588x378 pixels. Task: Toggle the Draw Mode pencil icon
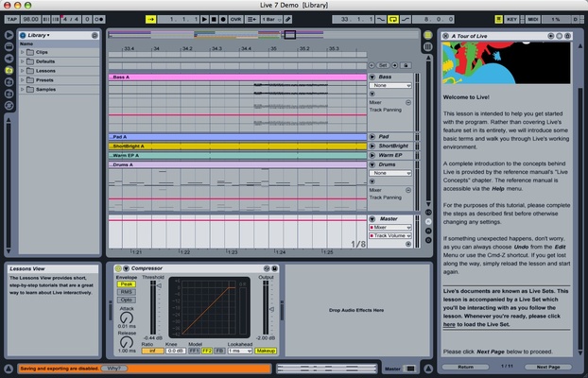[288, 19]
